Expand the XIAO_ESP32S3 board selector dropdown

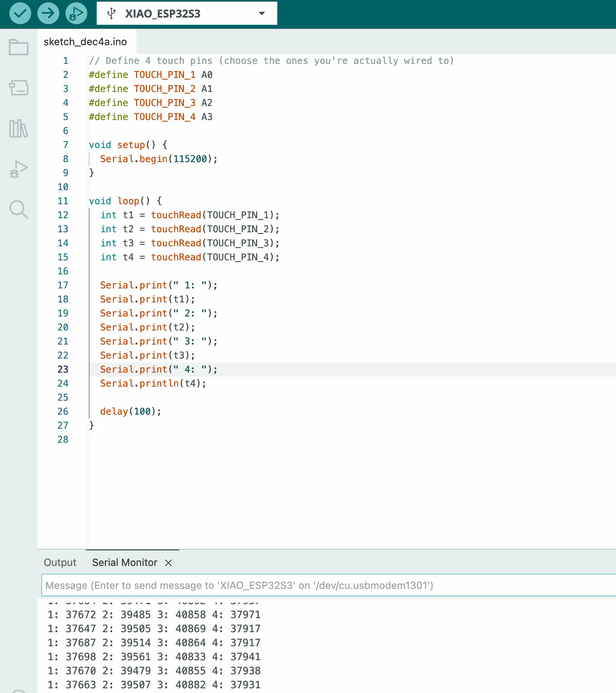tap(187, 14)
